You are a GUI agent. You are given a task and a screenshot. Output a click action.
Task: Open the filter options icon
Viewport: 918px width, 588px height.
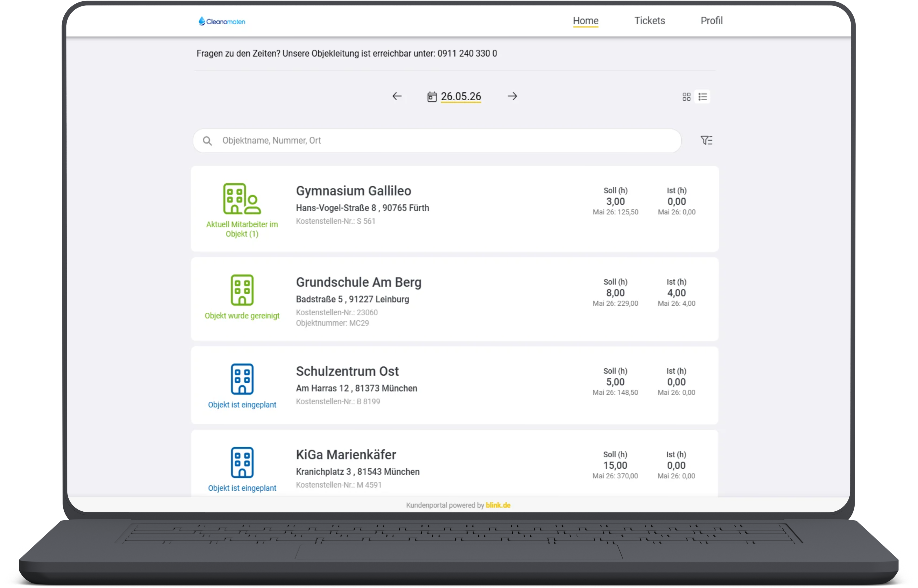[706, 140]
